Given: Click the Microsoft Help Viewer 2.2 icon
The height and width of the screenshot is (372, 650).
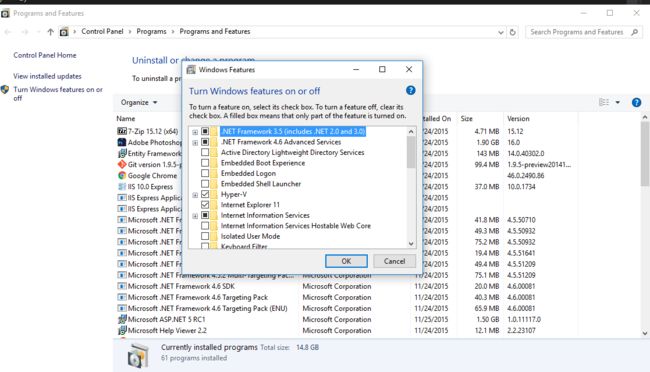Looking at the screenshot, I should point(122,331).
